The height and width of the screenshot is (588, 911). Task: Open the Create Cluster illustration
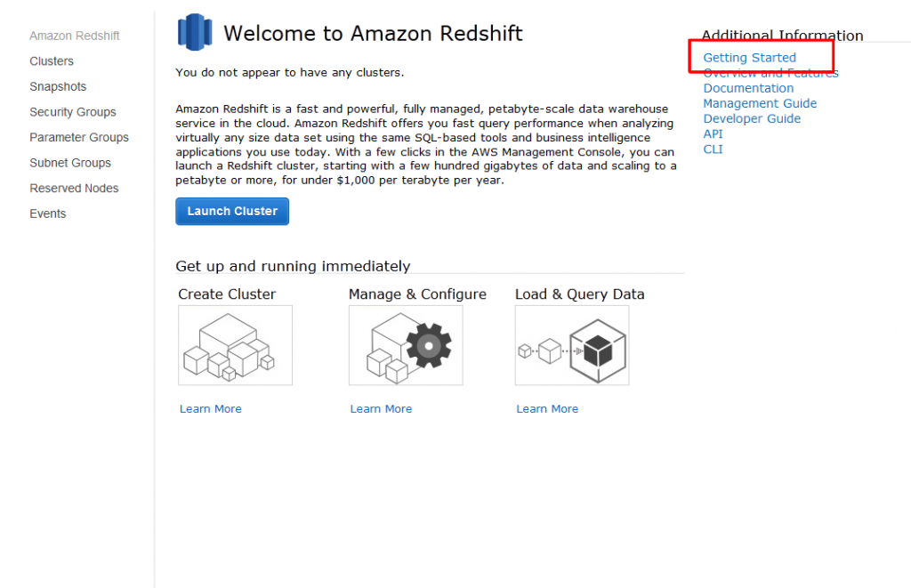tap(235, 345)
